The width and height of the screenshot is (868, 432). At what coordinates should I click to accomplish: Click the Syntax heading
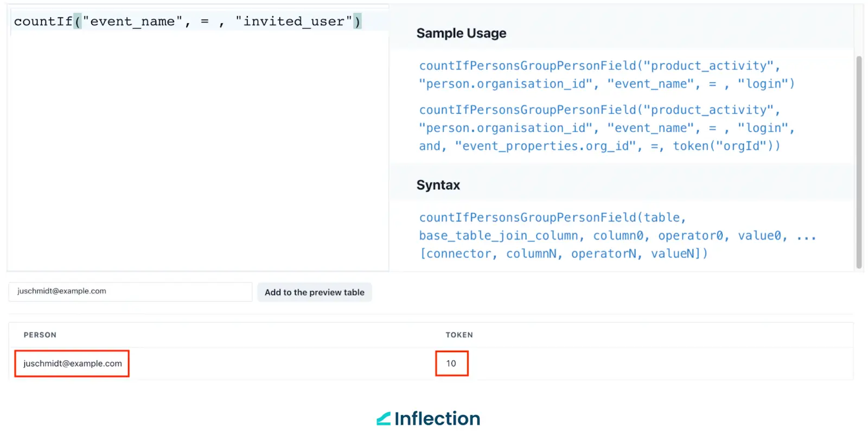pyautogui.click(x=438, y=185)
